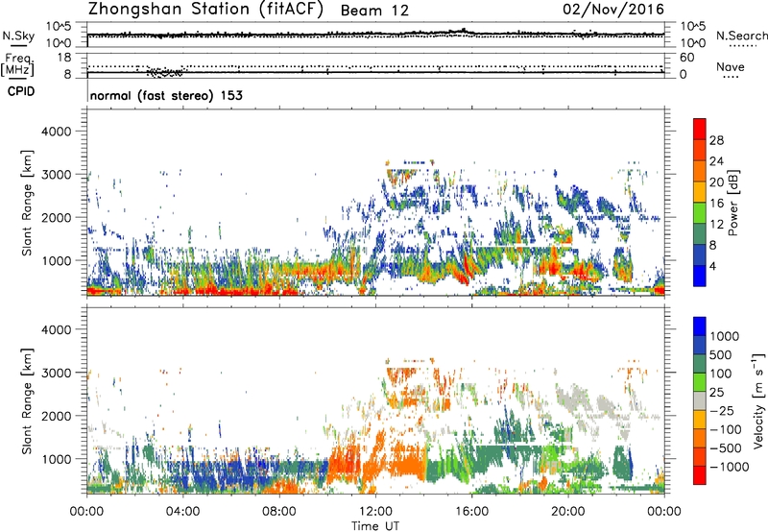Click the '4000' tick in the velocity panel
This screenshot has height=532, width=768.
tap(56, 329)
